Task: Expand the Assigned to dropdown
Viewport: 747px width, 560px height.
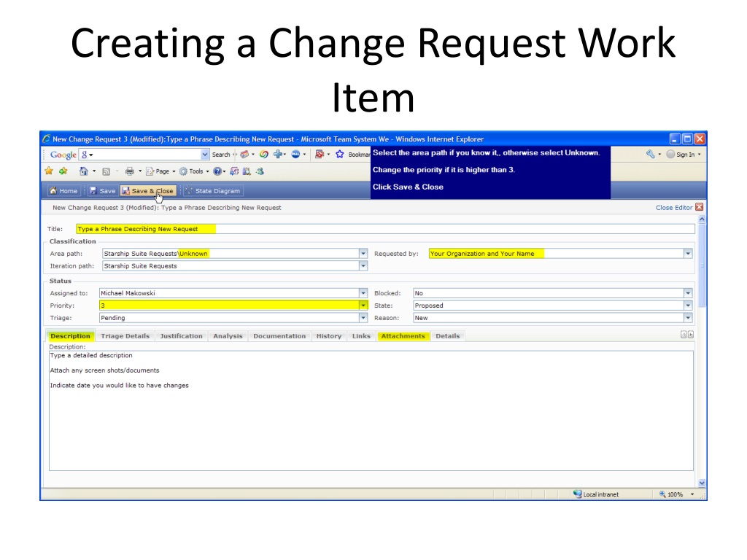Action: pyautogui.click(x=363, y=293)
